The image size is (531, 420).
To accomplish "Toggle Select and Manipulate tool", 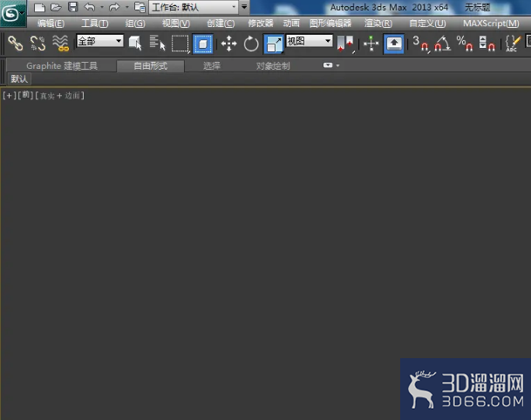I will coord(371,44).
